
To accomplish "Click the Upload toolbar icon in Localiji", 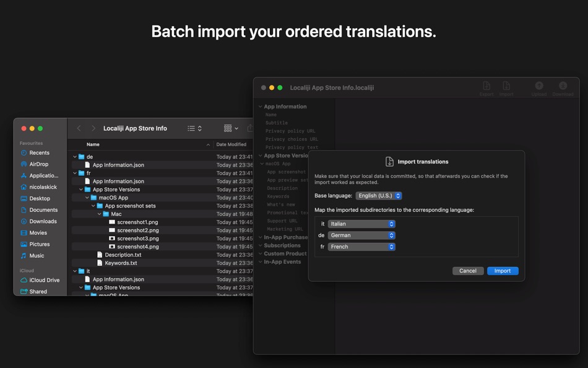I will tap(539, 89).
